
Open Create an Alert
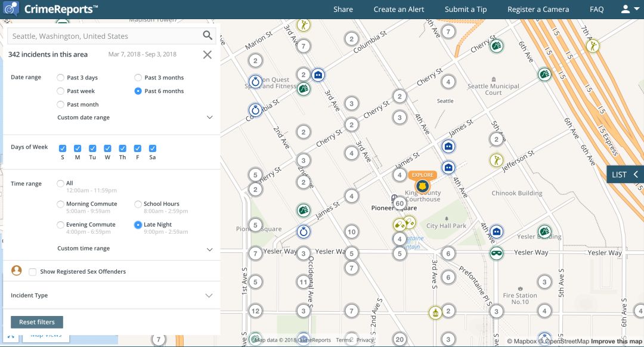tap(399, 9)
